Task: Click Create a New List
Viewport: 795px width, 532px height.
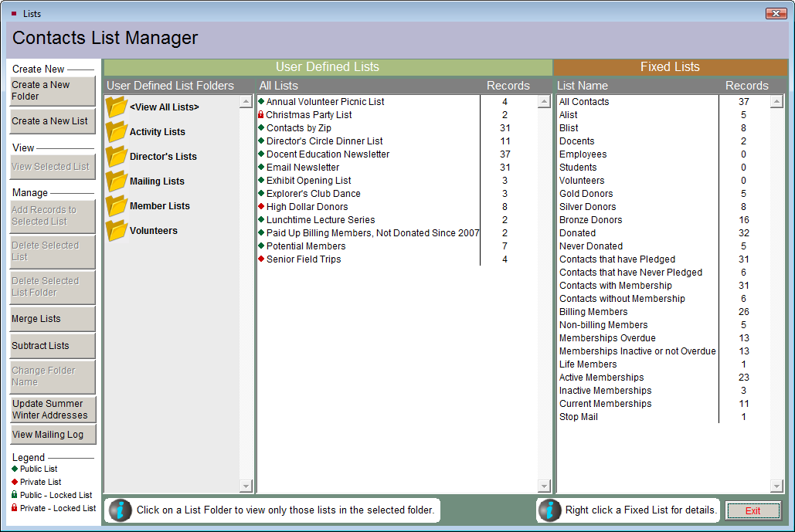Action: click(x=50, y=121)
